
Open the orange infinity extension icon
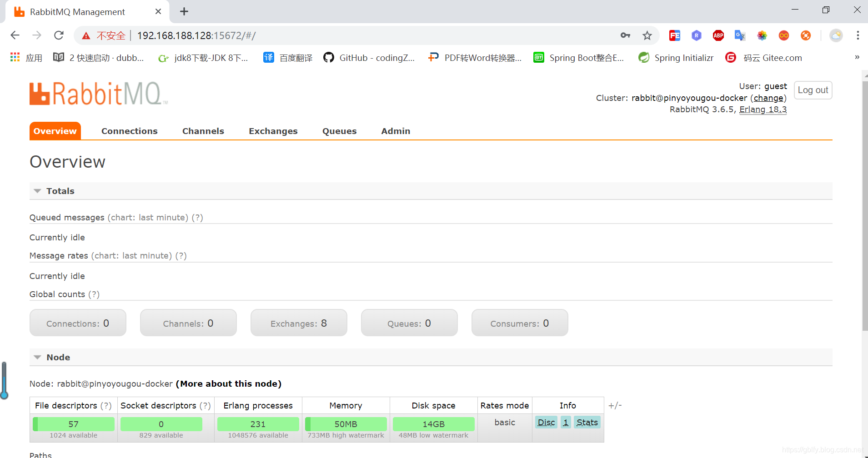[784, 35]
